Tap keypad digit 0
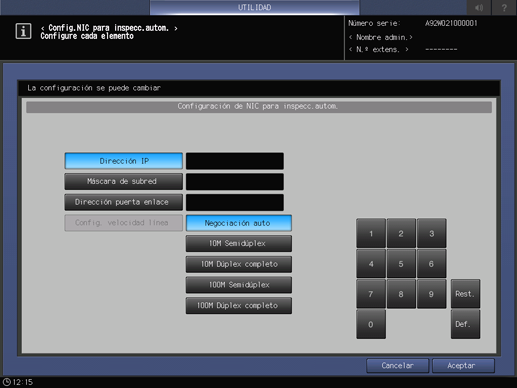 click(x=371, y=324)
